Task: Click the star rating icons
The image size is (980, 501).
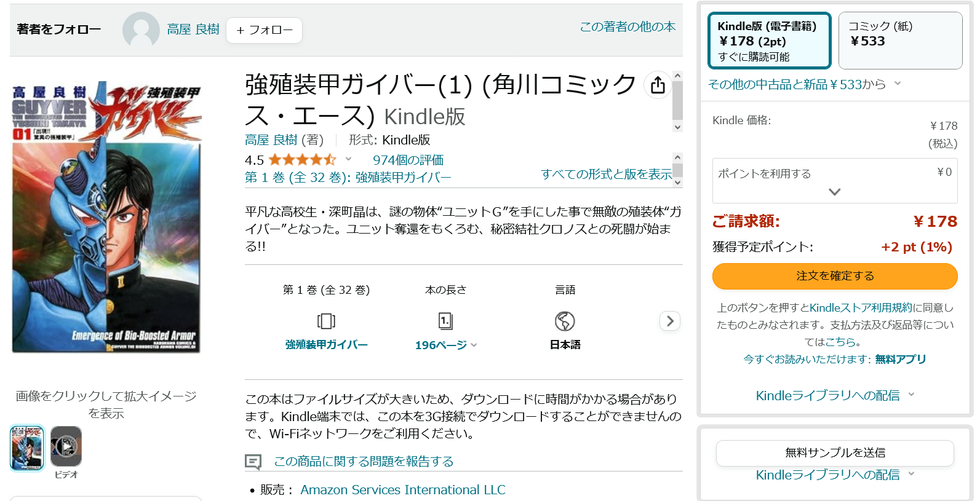Action: coord(303,160)
